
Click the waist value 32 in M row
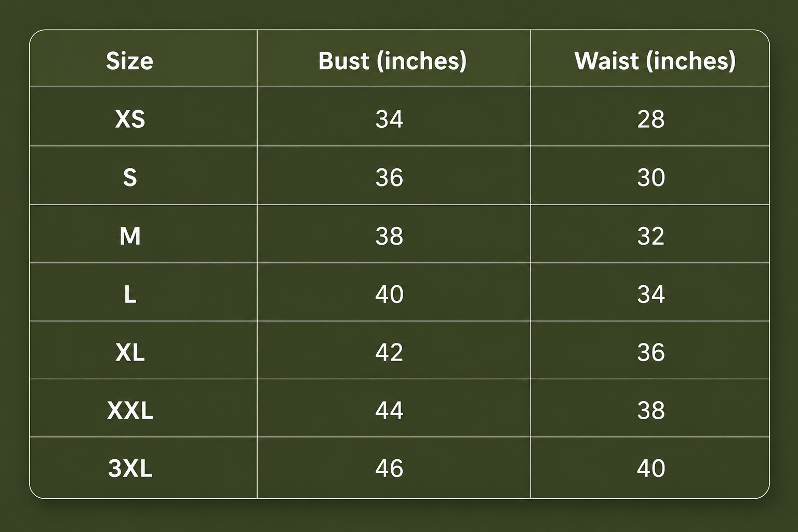tap(651, 236)
